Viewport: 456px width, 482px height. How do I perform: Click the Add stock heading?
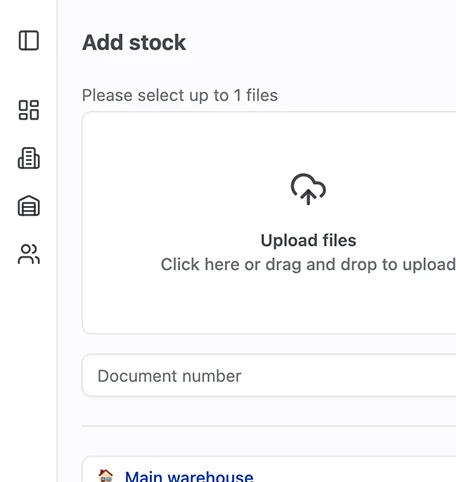[x=134, y=43]
